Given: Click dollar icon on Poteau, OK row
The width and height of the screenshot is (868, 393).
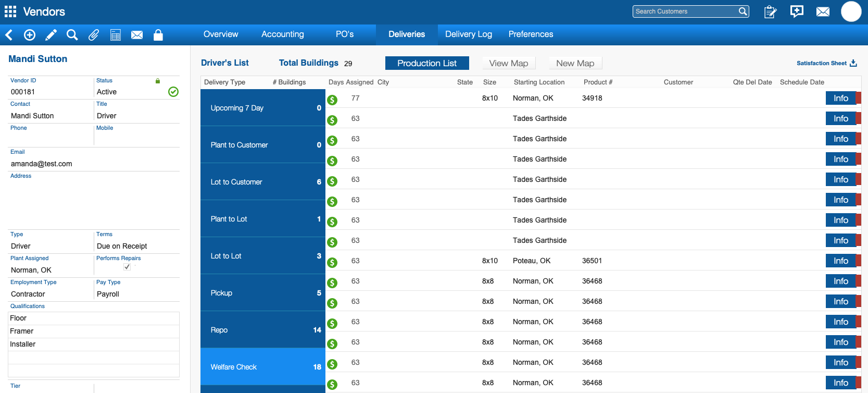Looking at the screenshot, I should 332,263.
